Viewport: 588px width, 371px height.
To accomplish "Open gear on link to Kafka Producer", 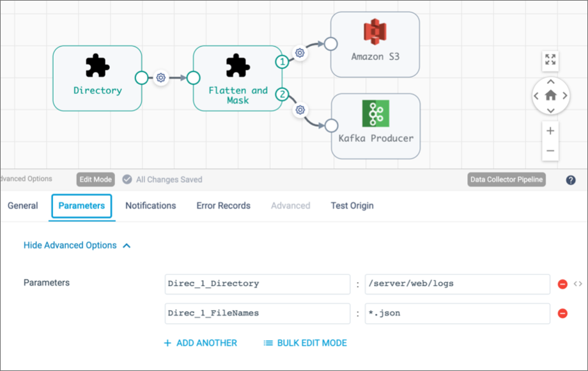I will 300,110.
